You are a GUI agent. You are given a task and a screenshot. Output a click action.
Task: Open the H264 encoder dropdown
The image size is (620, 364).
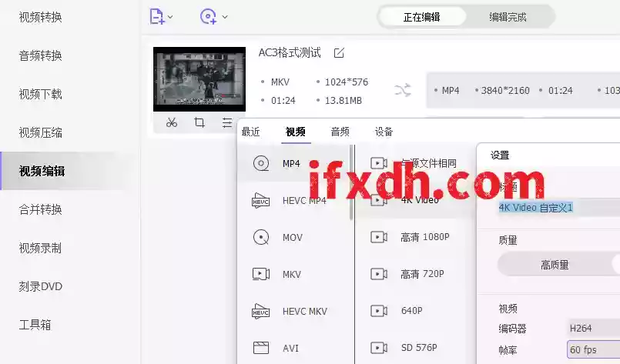[x=594, y=328]
